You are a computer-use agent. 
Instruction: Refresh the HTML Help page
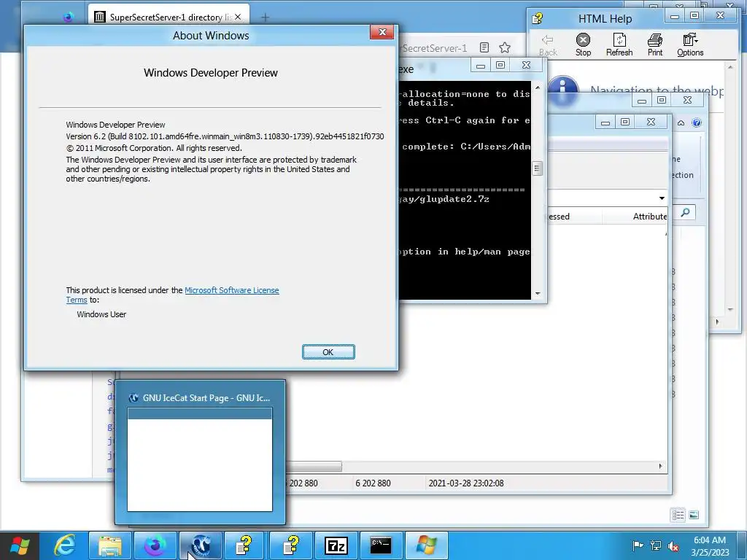pos(619,45)
